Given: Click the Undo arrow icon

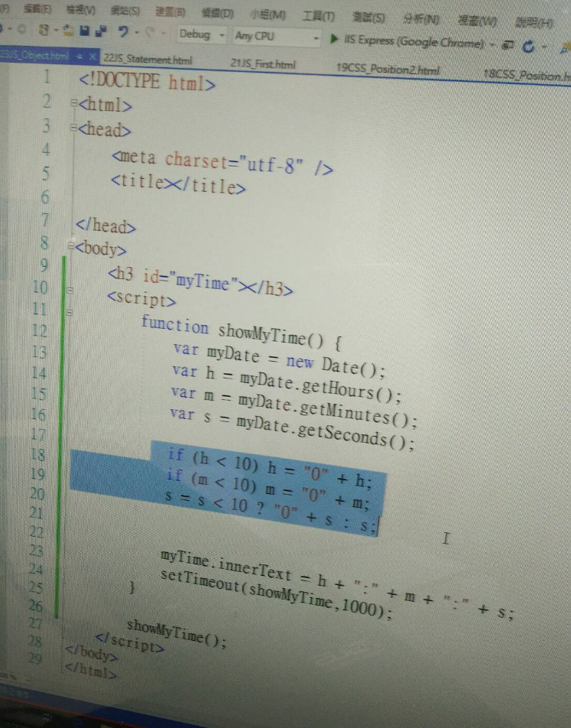Looking at the screenshot, I should [122, 31].
